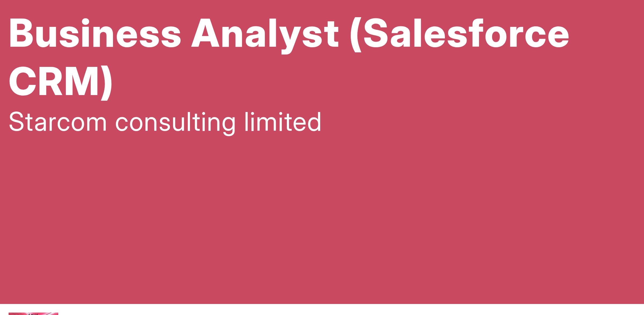644x315 pixels.
Task: Click the pink logo's left edge
Action: [x=10, y=314]
